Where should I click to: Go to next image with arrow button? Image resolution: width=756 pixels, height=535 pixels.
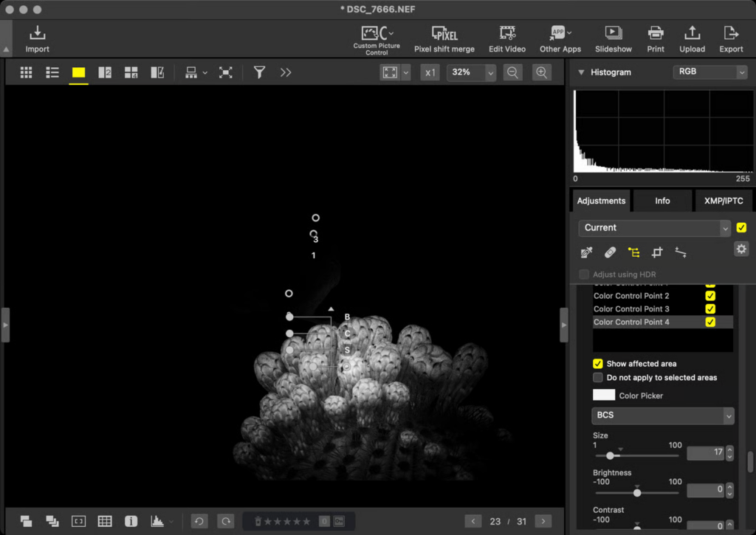point(543,521)
